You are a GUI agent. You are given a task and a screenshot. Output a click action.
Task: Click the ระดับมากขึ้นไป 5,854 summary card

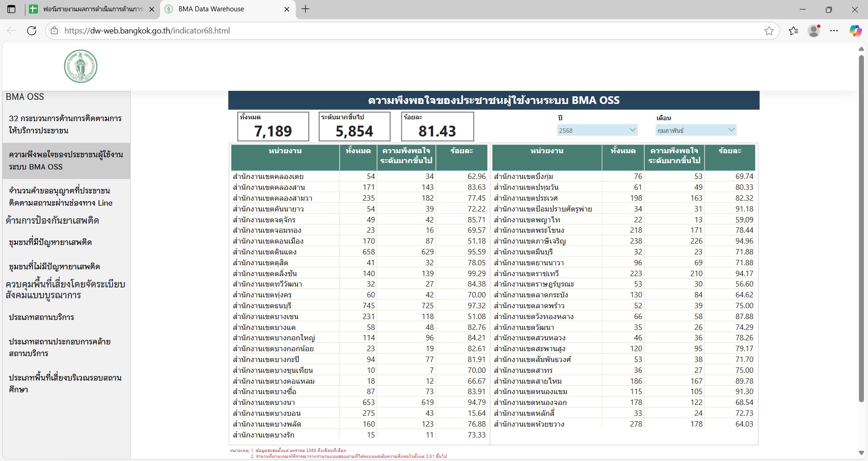click(354, 127)
